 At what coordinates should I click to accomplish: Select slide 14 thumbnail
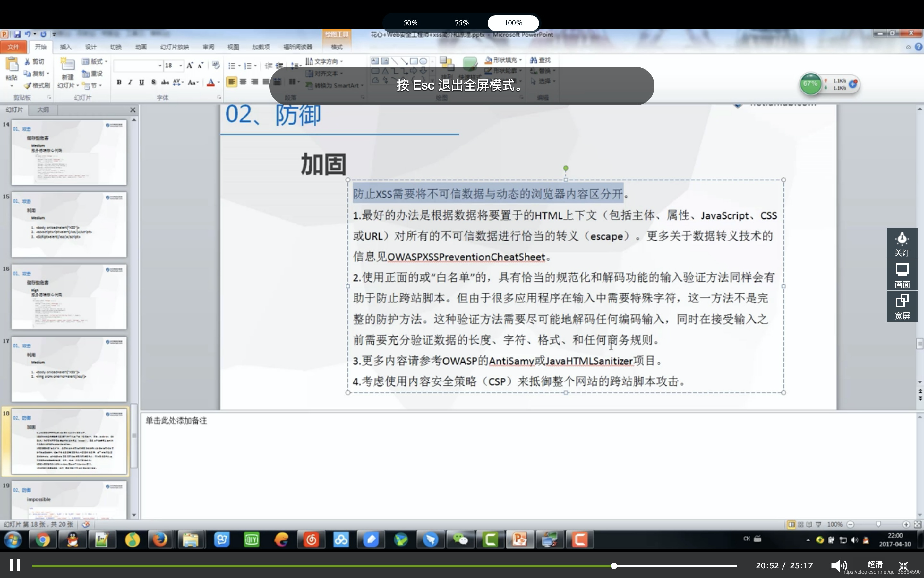coord(69,153)
